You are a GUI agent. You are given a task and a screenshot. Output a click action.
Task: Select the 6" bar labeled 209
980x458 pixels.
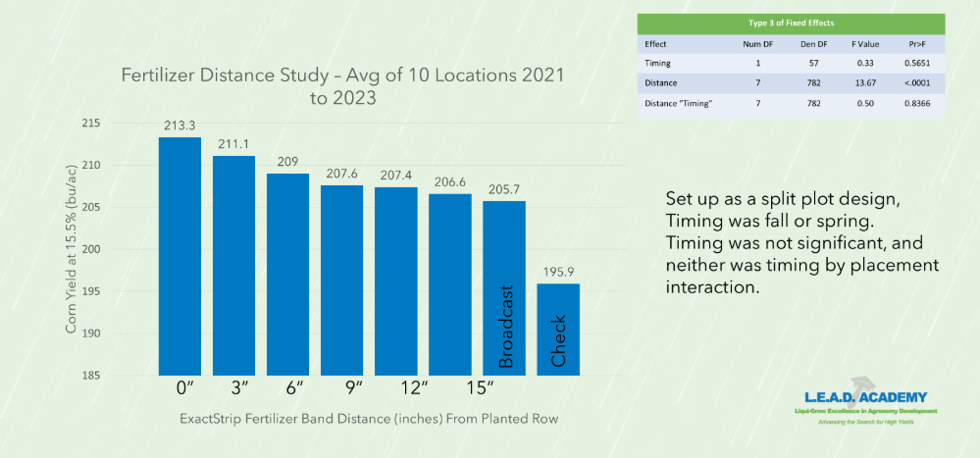pos(287,275)
